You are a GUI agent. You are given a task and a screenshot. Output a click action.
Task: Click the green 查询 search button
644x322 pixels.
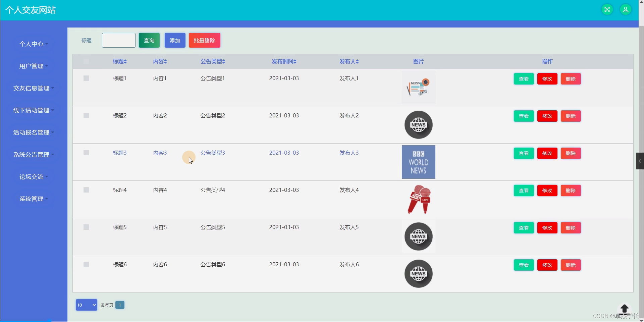pos(149,40)
